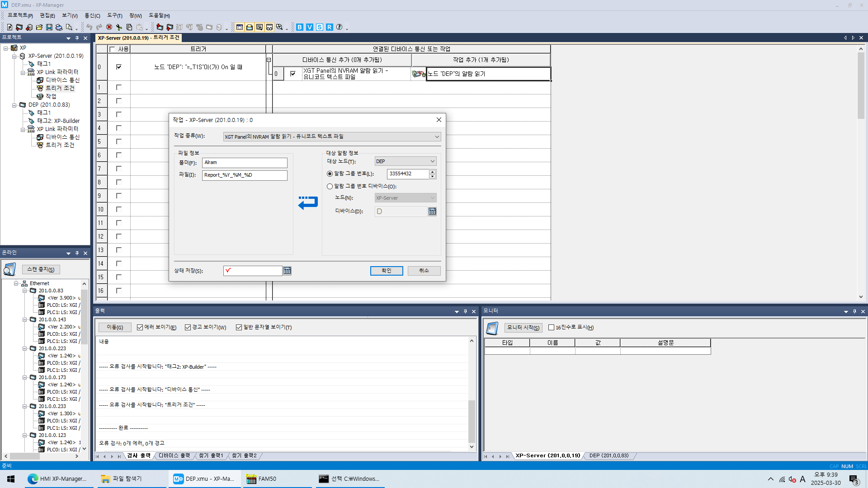This screenshot has height=488, width=868.
Task: Click the keypad icon next to 상태 저장(S)
Action: (287, 270)
